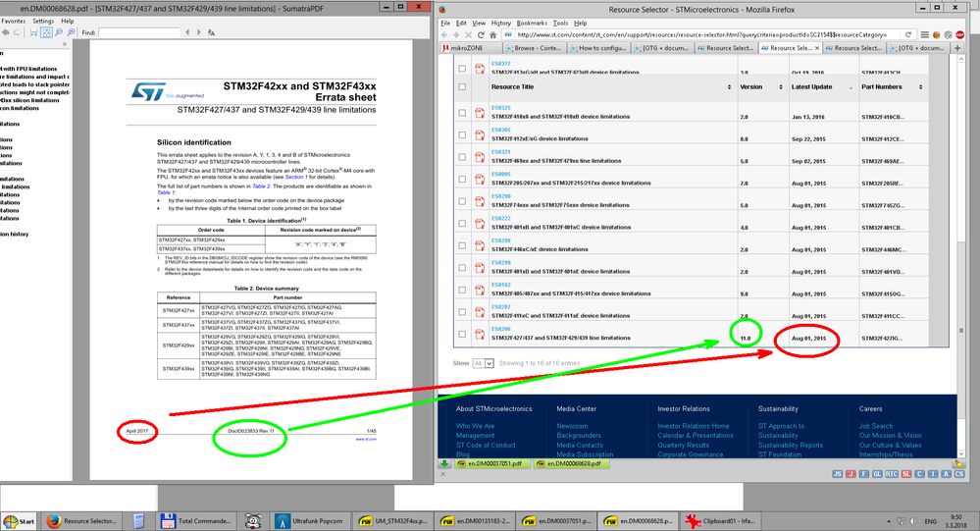Click PDF icon for ES0325 row
The width and height of the screenshot is (980, 531).
[x=480, y=113]
